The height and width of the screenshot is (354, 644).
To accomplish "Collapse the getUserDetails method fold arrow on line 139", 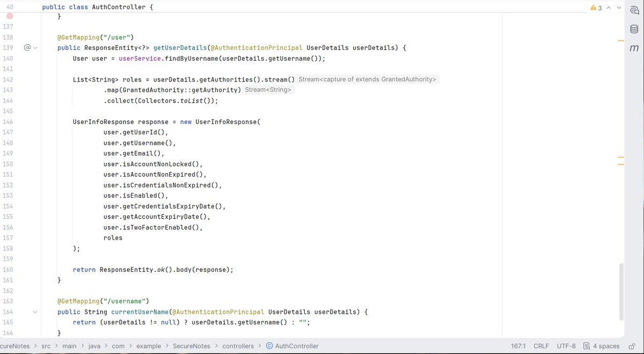I will pyautogui.click(x=35, y=48).
